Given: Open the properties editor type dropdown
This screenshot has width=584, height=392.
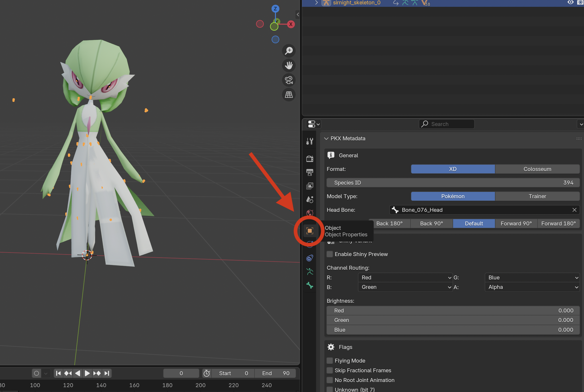Looking at the screenshot, I should tap(314, 124).
